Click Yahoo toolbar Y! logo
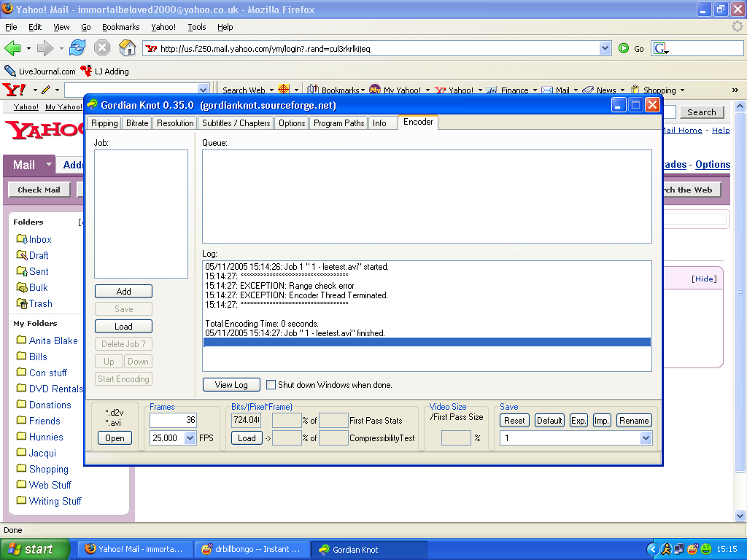Viewport: 747px width, 560px height. 15,90
